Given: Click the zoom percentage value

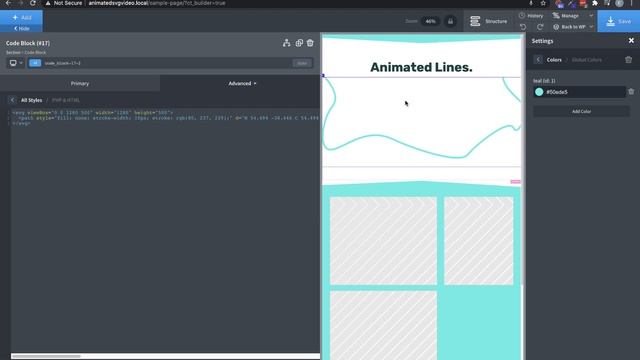Looking at the screenshot, I should pos(431,21).
